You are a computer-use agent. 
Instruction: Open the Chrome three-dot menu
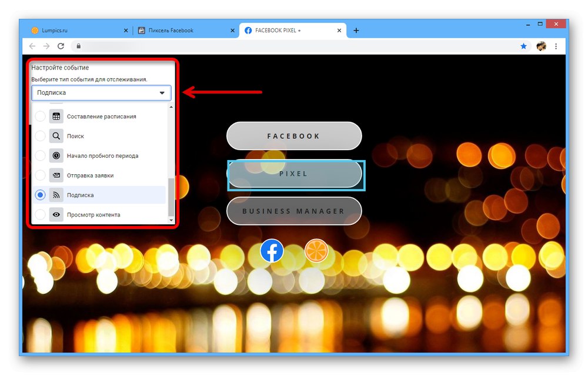pyautogui.click(x=556, y=46)
